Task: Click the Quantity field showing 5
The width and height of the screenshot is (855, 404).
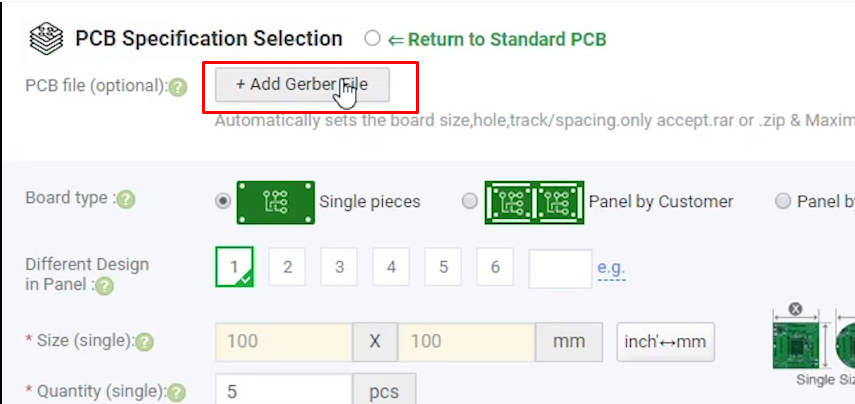Action: 284,392
